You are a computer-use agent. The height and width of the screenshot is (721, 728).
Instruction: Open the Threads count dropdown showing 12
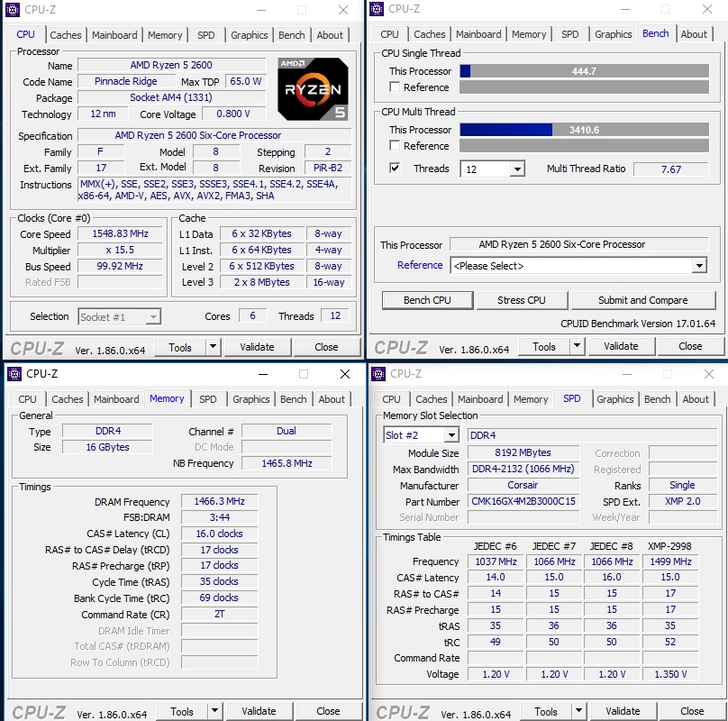[x=517, y=169]
